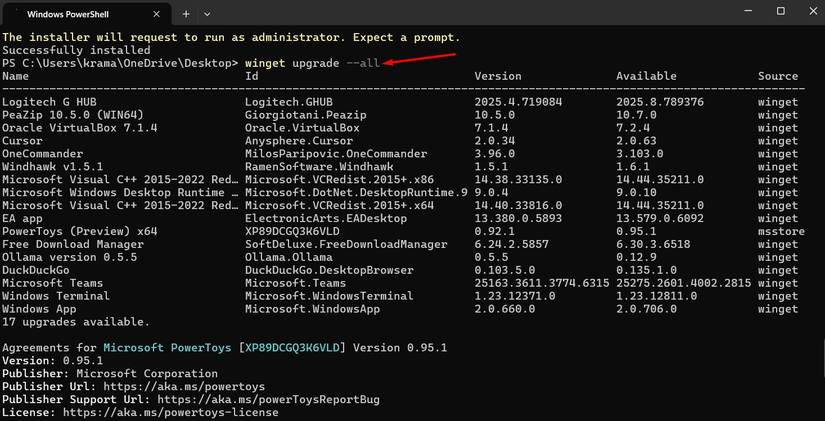Image resolution: width=825 pixels, height=421 pixels.
Task: Click the typed 'winget upgrade --all' command
Action: pos(312,63)
